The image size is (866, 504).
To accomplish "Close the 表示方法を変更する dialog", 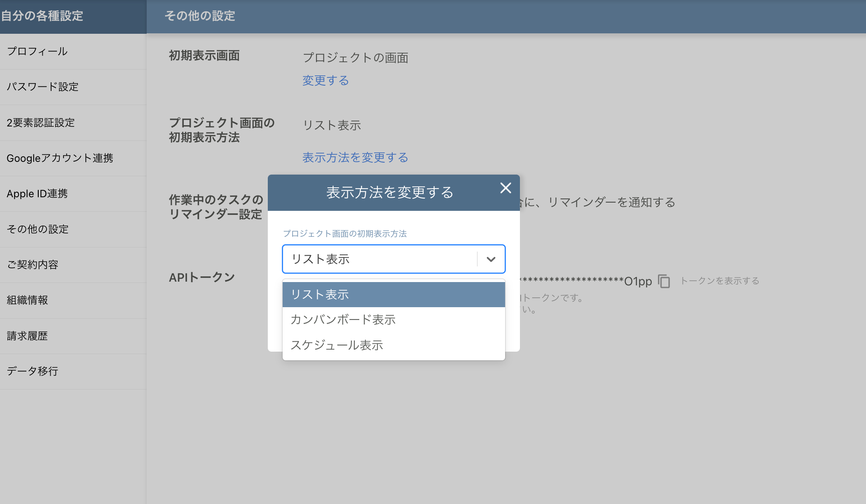I will pos(505,188).
